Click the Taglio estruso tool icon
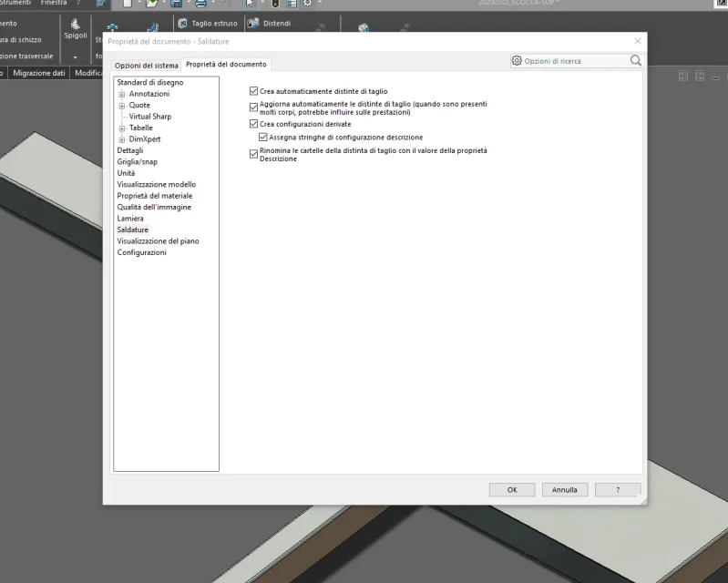The height and width of the screenshot is (583, 728). (x=182, y=23)
